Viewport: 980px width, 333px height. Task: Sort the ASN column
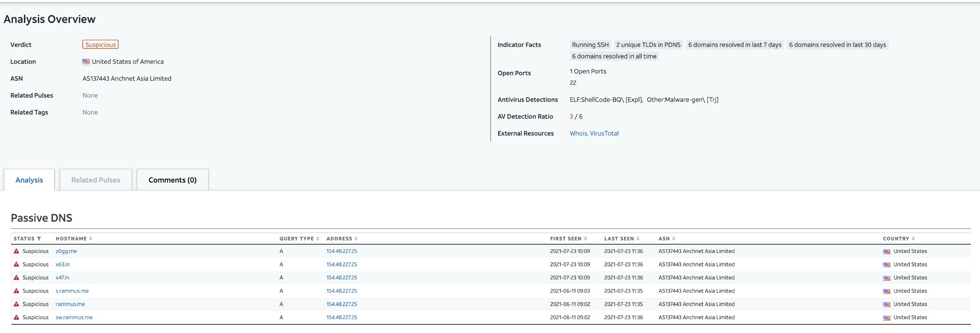(x=674, y=239)
